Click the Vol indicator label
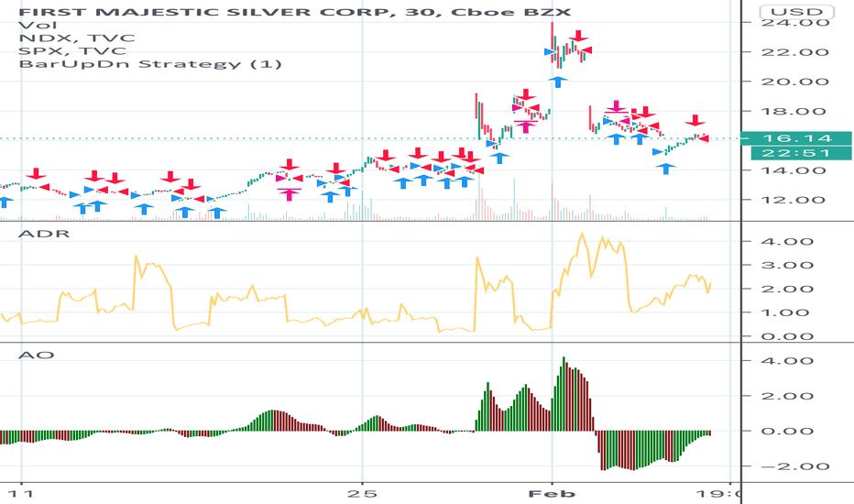 tap(38, 25)
